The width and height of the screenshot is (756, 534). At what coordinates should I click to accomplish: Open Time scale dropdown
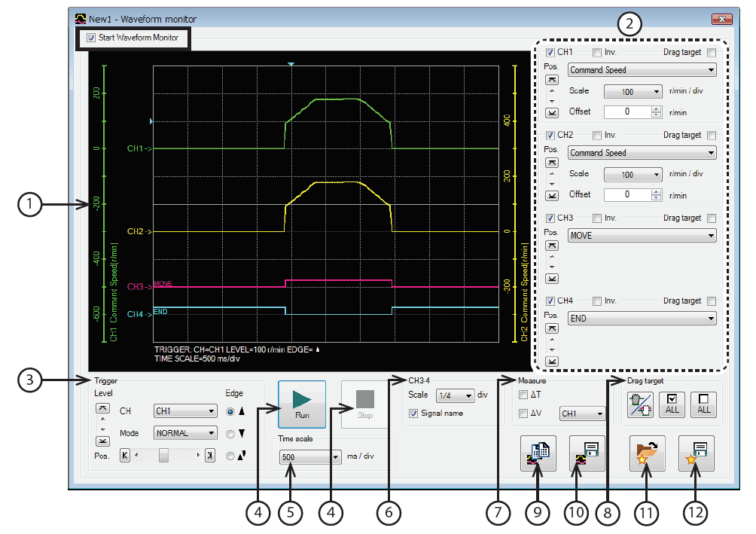point(310,457)
